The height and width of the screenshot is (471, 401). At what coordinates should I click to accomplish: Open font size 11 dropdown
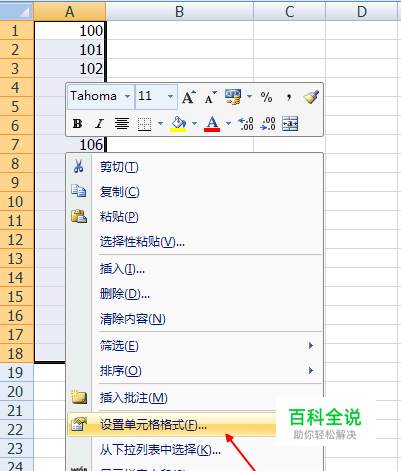(x=170, y=97)
